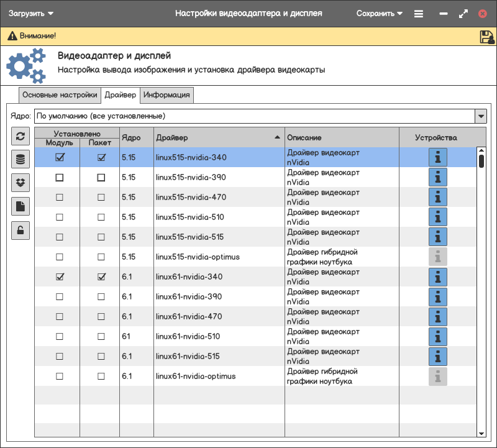Show devices info for linux61-nvidia-470
The image size is (497, 448).
[438, 317]
